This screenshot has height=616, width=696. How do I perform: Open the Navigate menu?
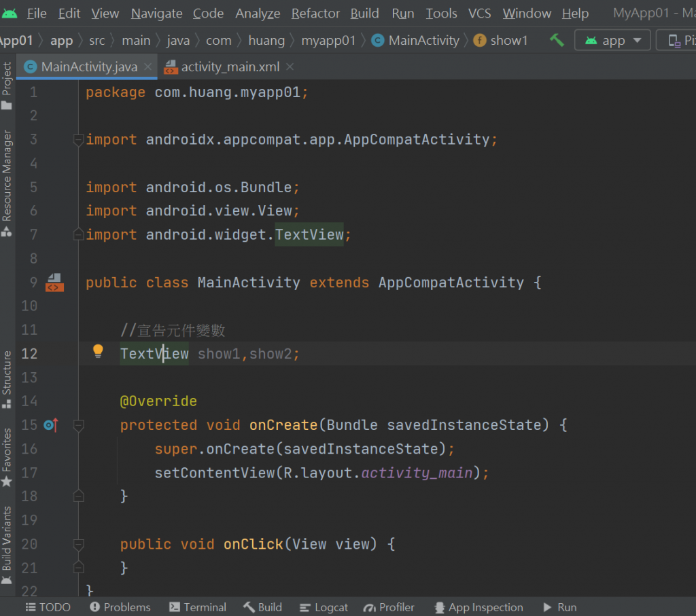point(157,14)
